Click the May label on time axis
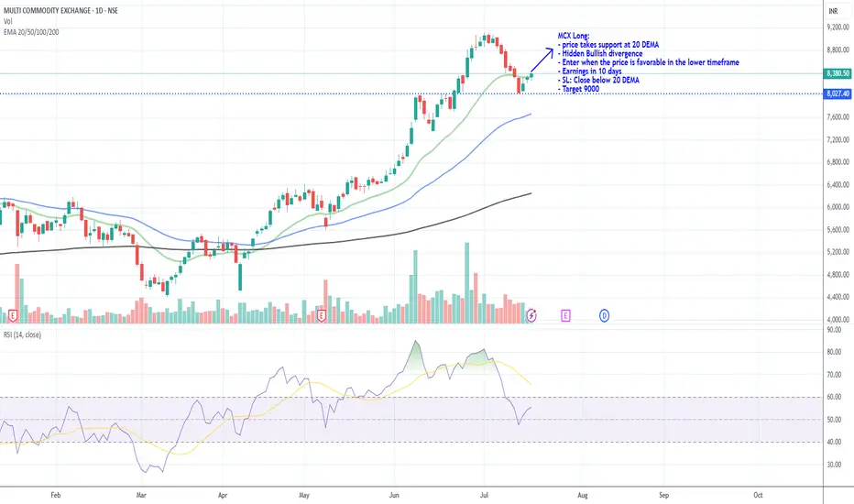Viewport: 854px width, 504px height. pos(304,495)
